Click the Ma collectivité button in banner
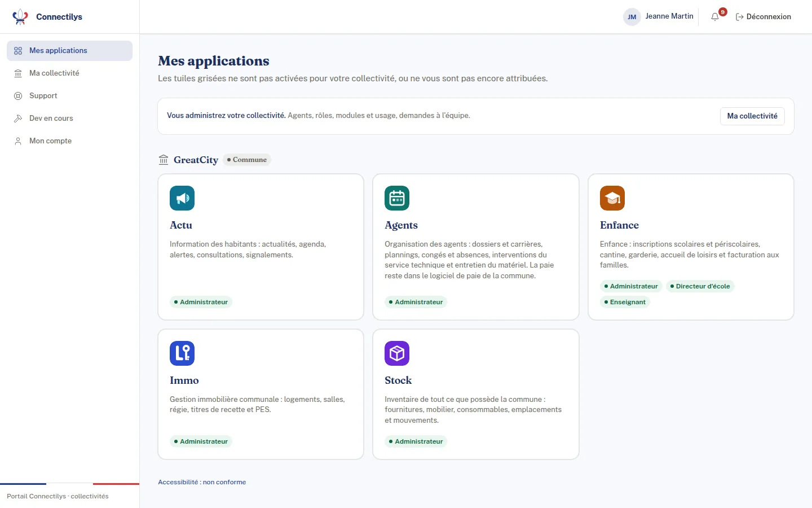This screenshot has width=812, height=508. [x=752, y=116]
